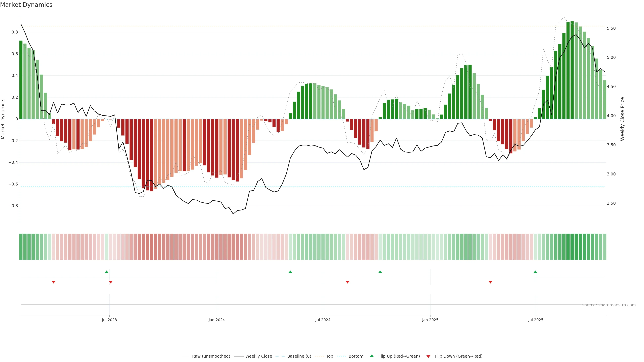This screenshot has width=644, height=362.
Task: Toggle the Baseline (0) legend entry
Action: [x=299, y=356]
